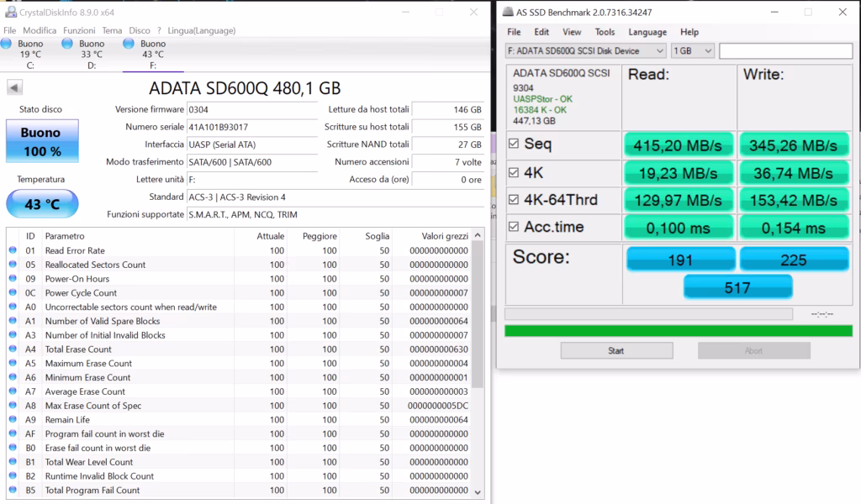Click the empty text field beside size dropdown
This screenshot has width=861, height=504.
pyautogui.click(x=786, y=51)
